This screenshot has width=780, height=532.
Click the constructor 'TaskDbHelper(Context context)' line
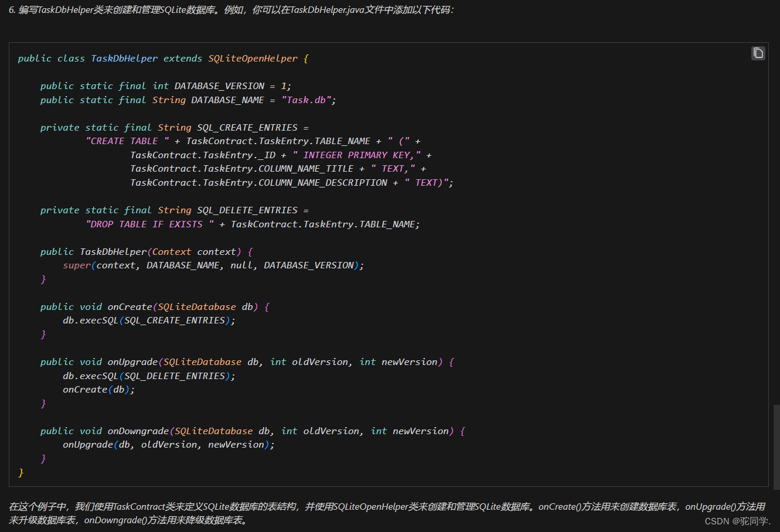click(x=147, y=252)
